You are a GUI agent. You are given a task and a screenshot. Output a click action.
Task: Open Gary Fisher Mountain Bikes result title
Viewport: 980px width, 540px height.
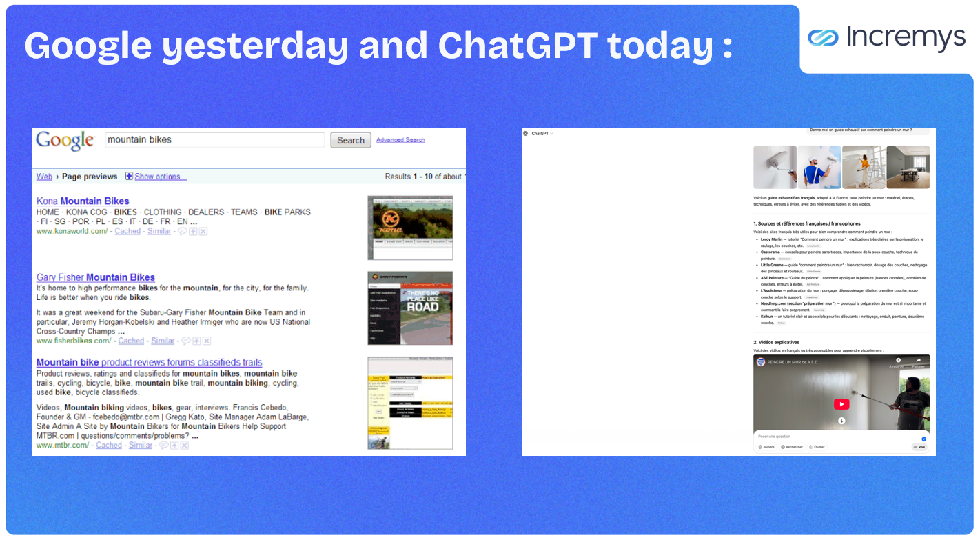(x=96, y=277)
